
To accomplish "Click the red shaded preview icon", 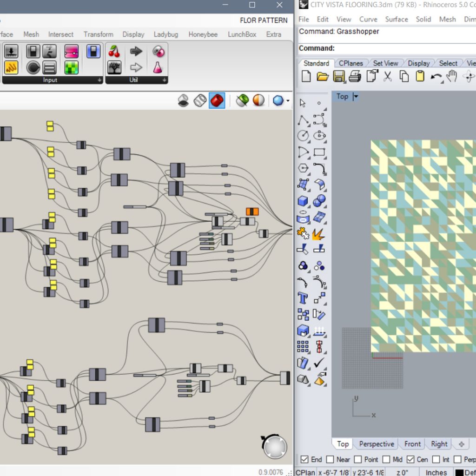I will tap(217, 100).
